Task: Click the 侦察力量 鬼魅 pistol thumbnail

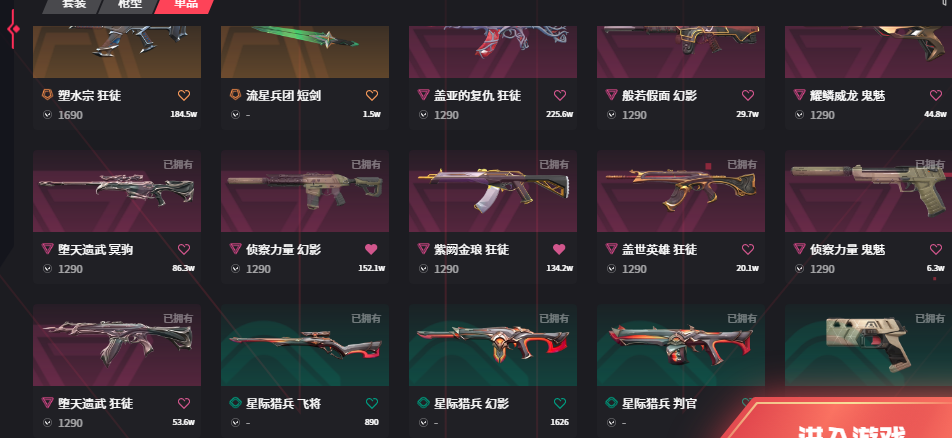Action: [868, 191]
